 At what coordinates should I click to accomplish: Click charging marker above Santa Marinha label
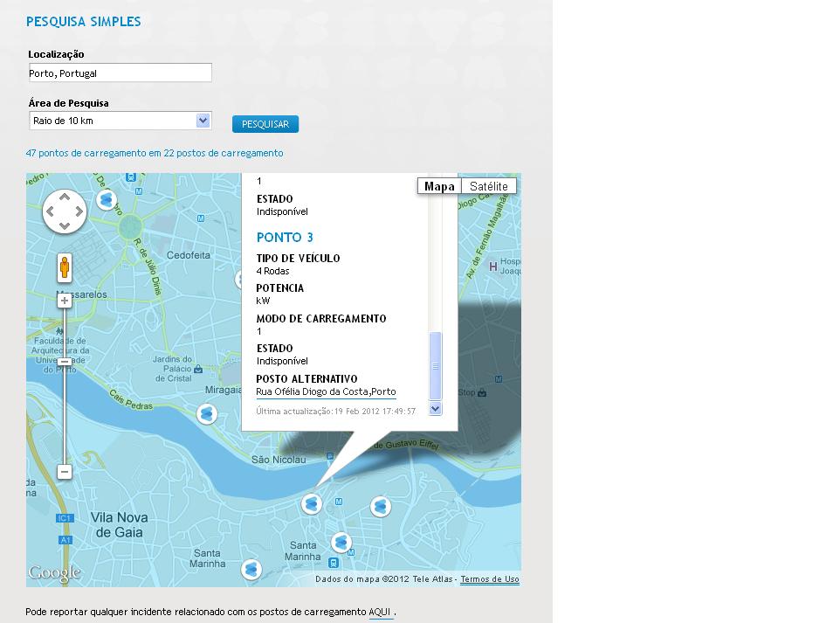(x=341, y=543)
